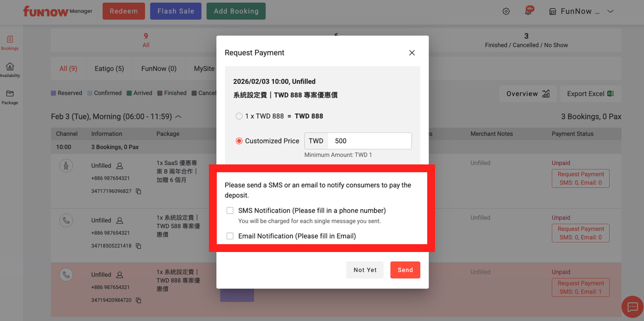Viewport: 644px width, 321px height.
Task: Switch to the Eatigo (5) tab
Action: (109, 69)
